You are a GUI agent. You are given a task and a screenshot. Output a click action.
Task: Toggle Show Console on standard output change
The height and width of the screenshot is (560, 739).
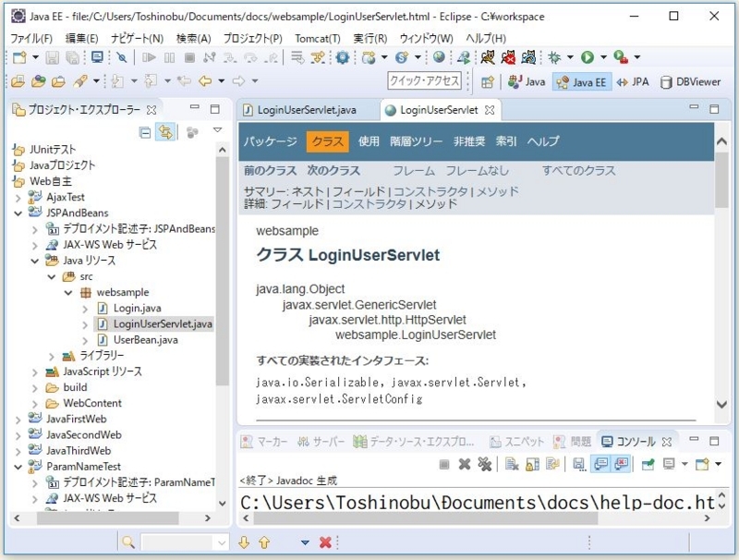[600, 465]
